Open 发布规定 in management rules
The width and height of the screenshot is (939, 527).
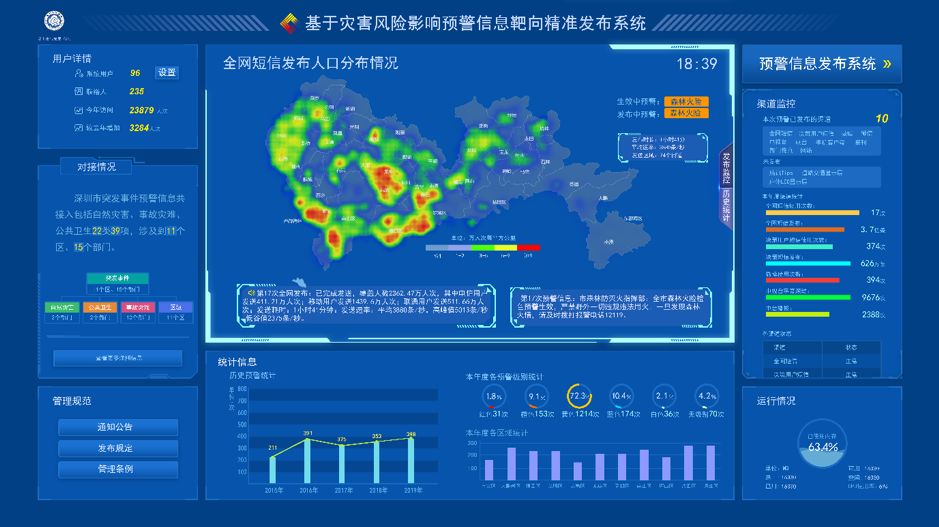[x=118, y=448]
